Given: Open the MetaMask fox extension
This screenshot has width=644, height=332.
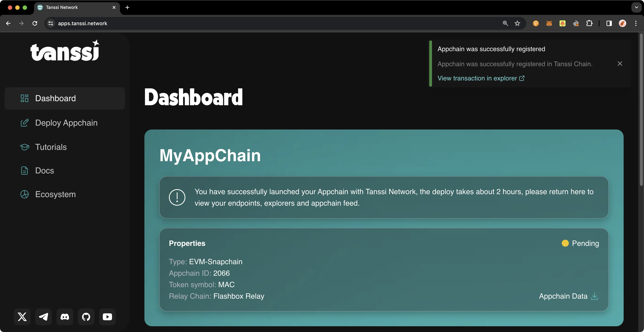Looking at the screenshot, I should (549, 23).
